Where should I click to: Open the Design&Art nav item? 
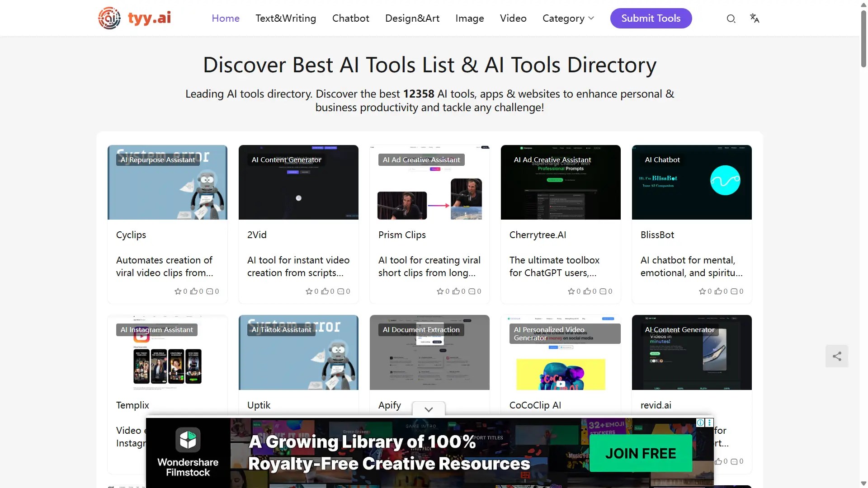click(x=412, y=19)
